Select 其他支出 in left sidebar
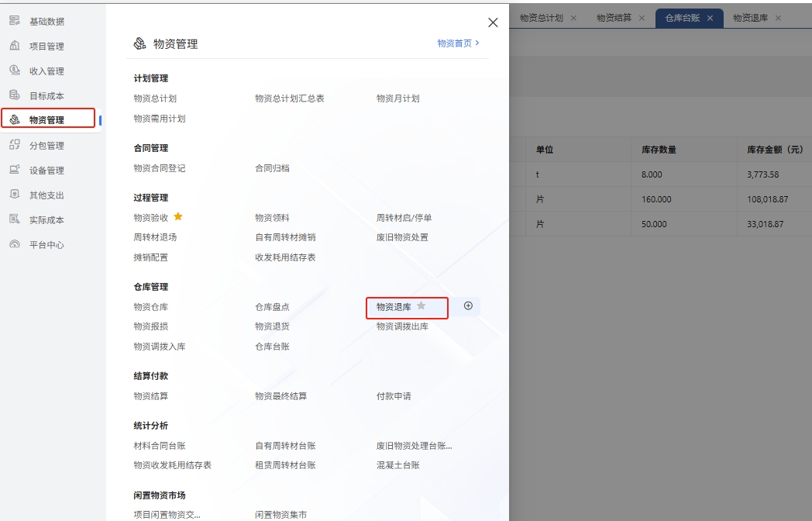Image resolution: width=812 pixels, height=521 pixels. [46, 195]
